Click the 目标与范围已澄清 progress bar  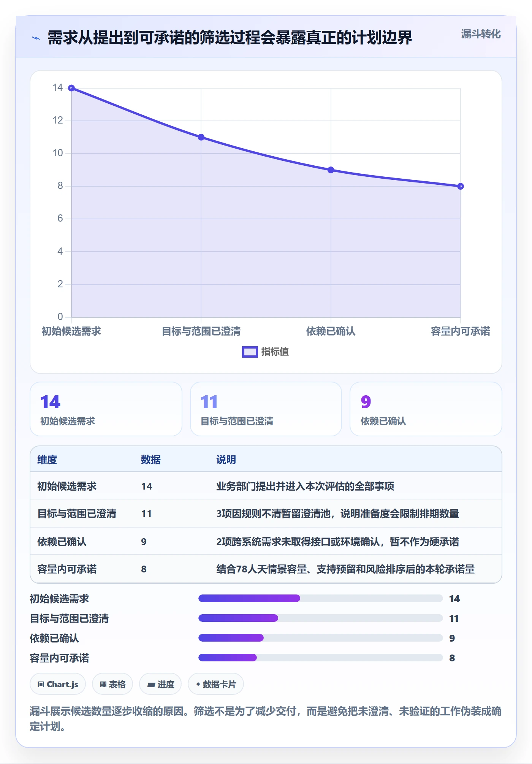[x=321, y=618]
